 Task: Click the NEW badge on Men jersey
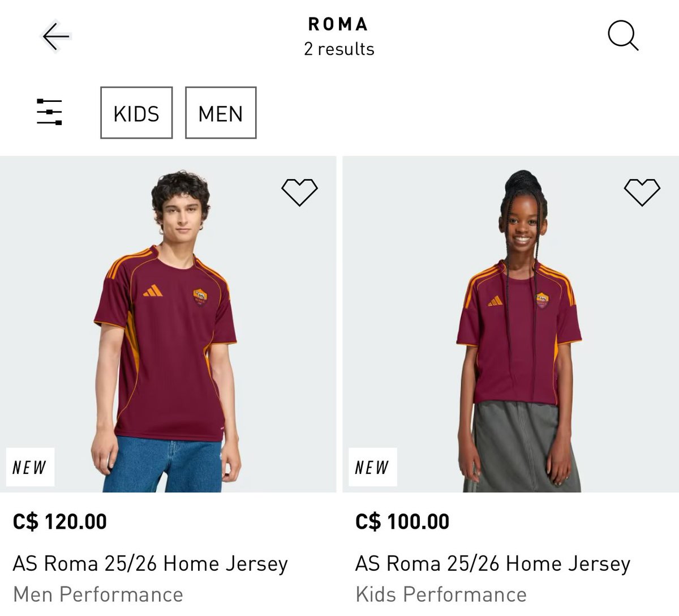pyautogui.click(x=30, y=467)
